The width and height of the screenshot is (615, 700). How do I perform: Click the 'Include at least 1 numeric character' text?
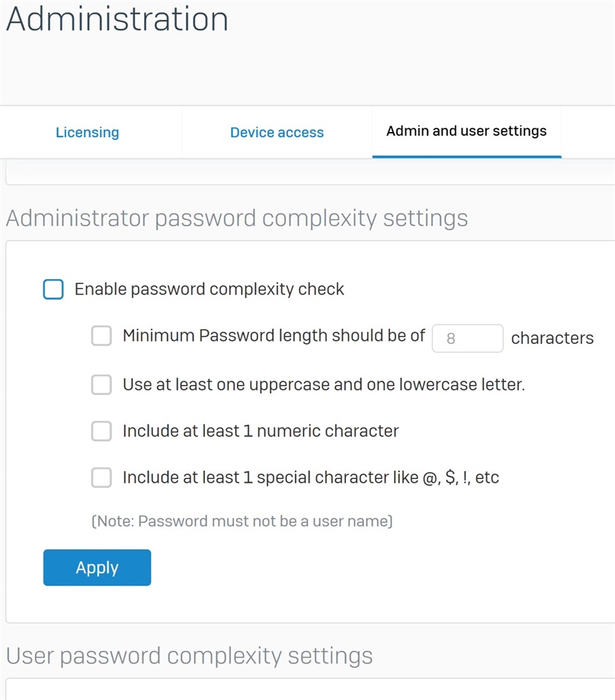click(261, 432)
